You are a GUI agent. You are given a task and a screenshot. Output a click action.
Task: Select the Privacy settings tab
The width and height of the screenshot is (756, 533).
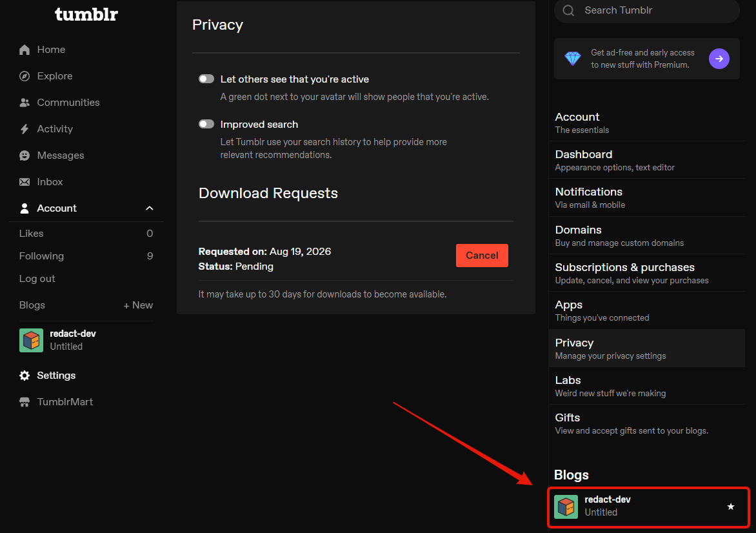pos(647,348)
